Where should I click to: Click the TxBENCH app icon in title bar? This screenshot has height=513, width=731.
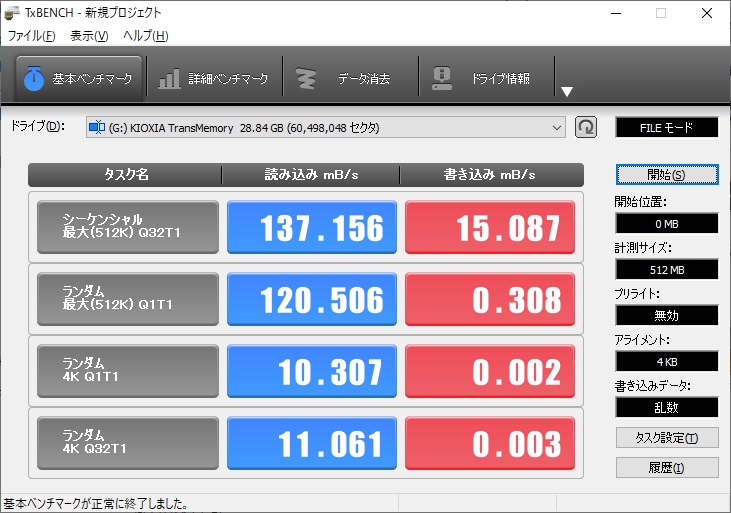pos(12,13)
